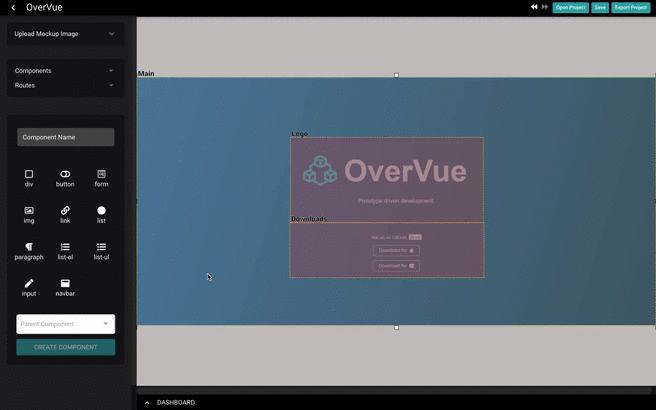Select the Logo component on canvas
The height and width of the screenshot is (410, 656).
pos(387,180)
